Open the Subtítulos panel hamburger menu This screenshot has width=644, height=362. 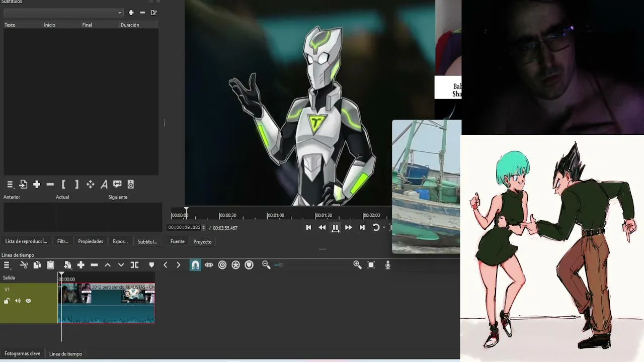click(10, 185)
